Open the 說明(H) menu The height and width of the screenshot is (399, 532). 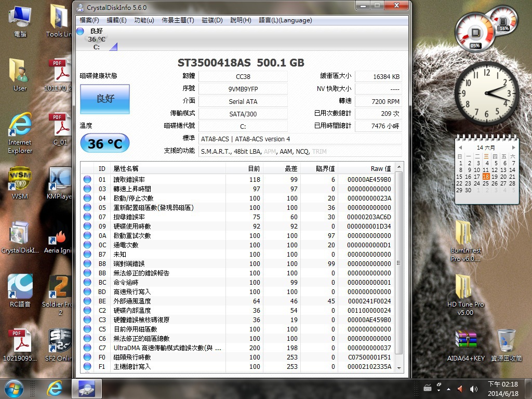click(241, 20)
